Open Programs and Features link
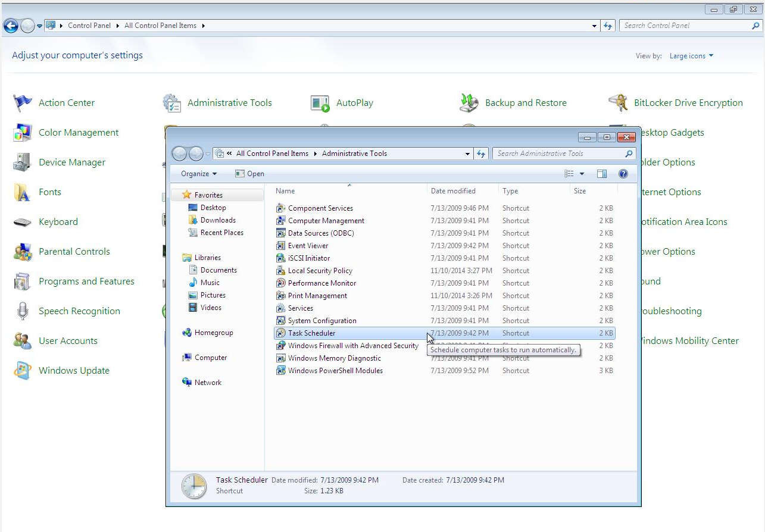 [x=86, y=281]
